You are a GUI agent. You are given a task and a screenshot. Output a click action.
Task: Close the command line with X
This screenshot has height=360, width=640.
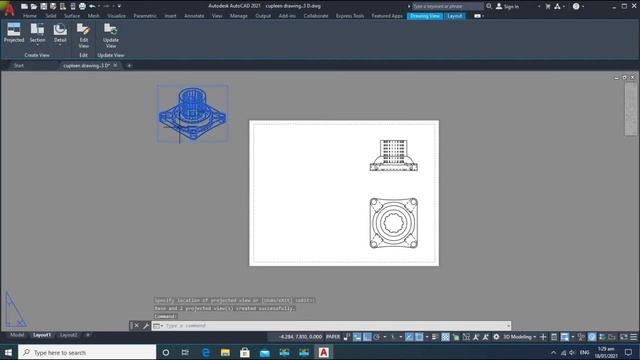pos(137,325)
